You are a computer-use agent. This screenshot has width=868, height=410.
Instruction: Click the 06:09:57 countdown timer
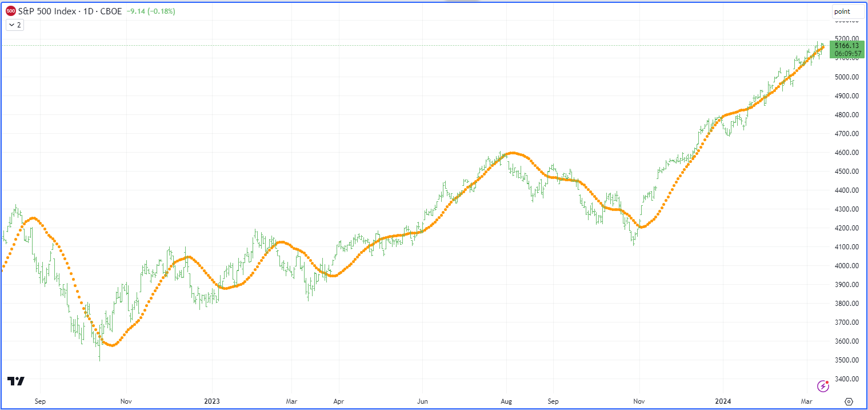click(x=847, y=54)
